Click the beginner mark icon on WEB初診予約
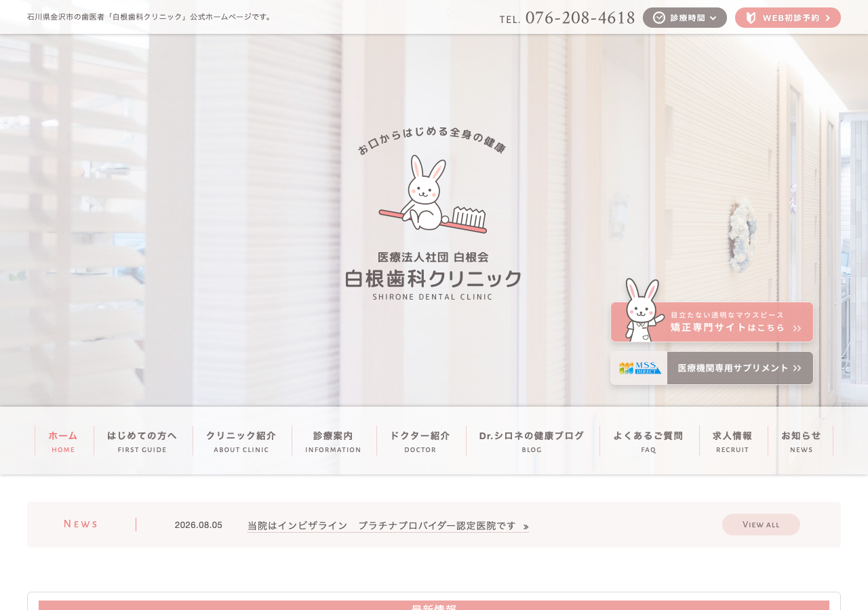Viewport: 868px width, 610px height. (x=751, y=18)
